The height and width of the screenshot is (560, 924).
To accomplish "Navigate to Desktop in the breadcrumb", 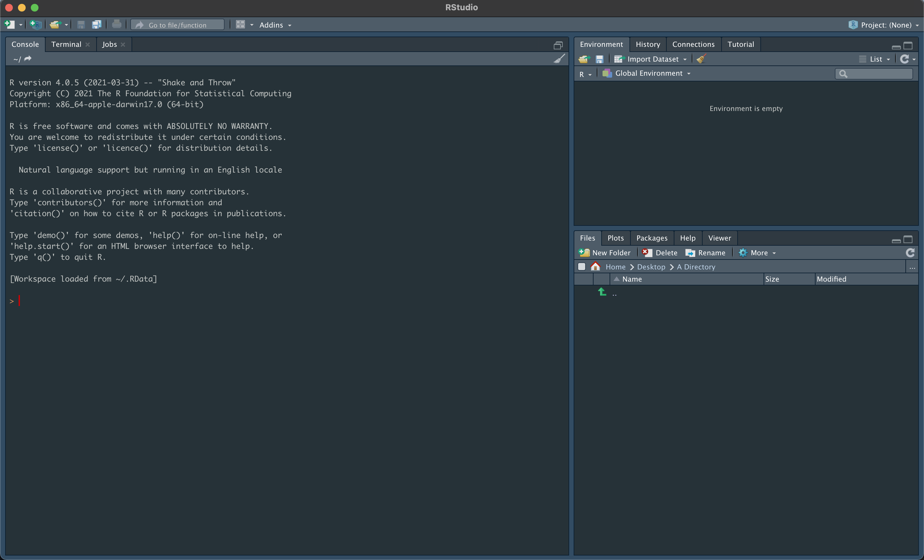I will 651,267.
